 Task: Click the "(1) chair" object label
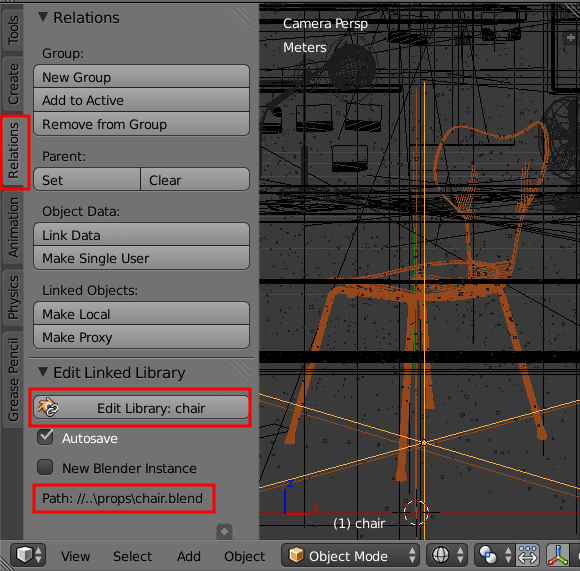pos(359,523)
